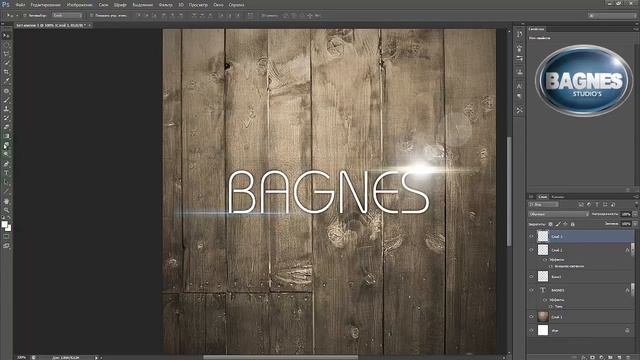Open the Непрозрачность opacity slider arrow
This screenshot has width=640, height=360.
pos(635,214)
